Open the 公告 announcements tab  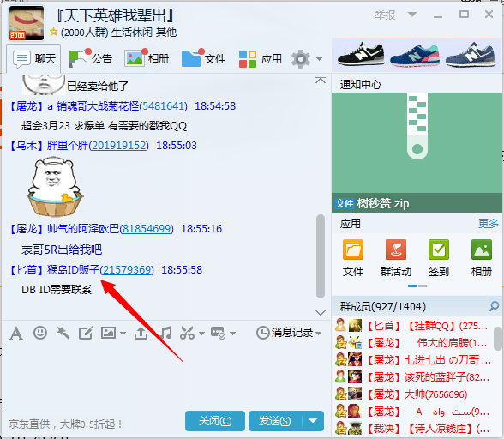pos(90,59)
